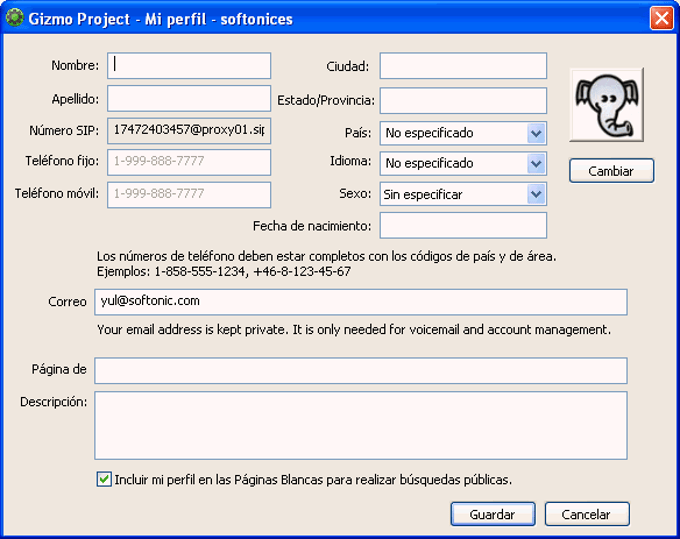Click the Correo email field

pyautogui.click(x=361, y=301)
